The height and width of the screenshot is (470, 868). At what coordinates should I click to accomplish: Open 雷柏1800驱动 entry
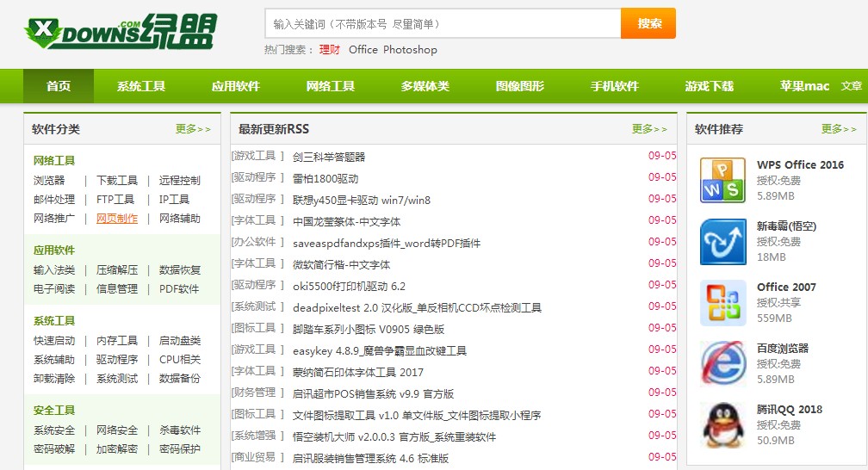325,179
